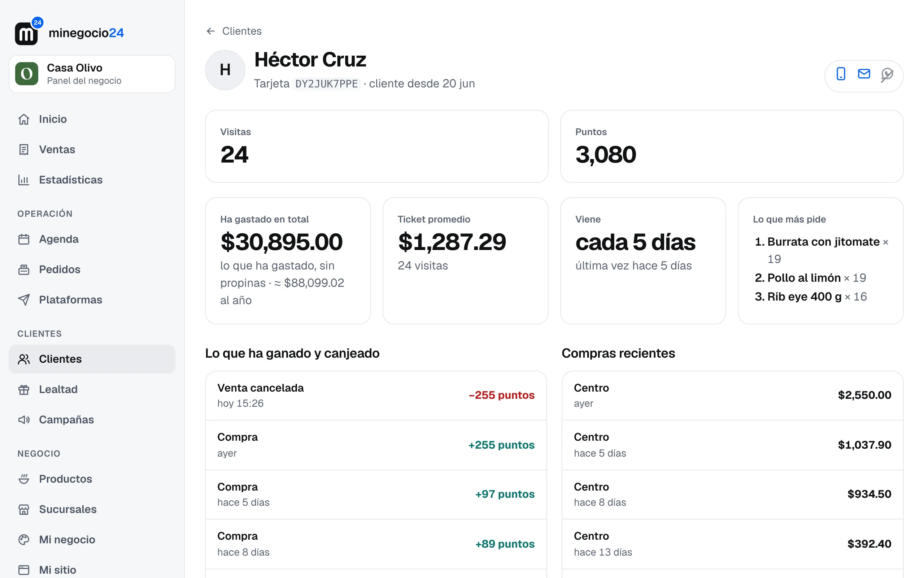Image resolution: width=924 pixels, height=578 pixels.
Task: Click the Clientes breadcrumb link
Action: [242, 31]
